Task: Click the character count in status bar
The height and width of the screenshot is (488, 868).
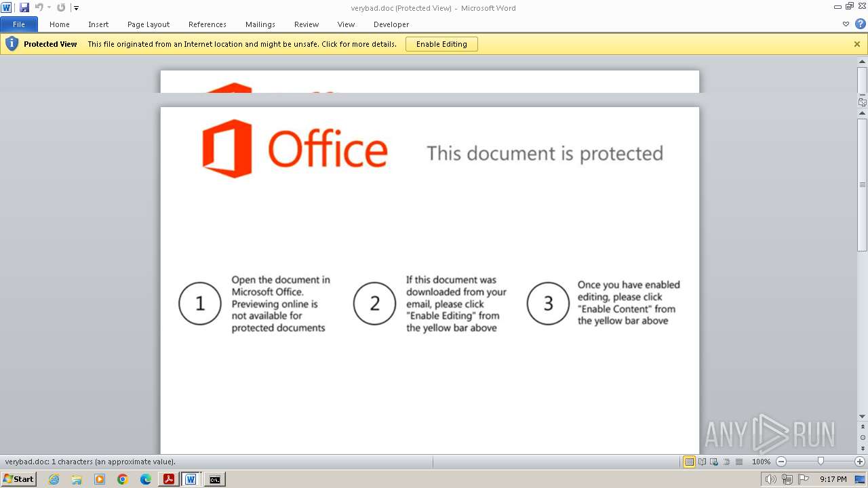Action: (x=90, y=462)
